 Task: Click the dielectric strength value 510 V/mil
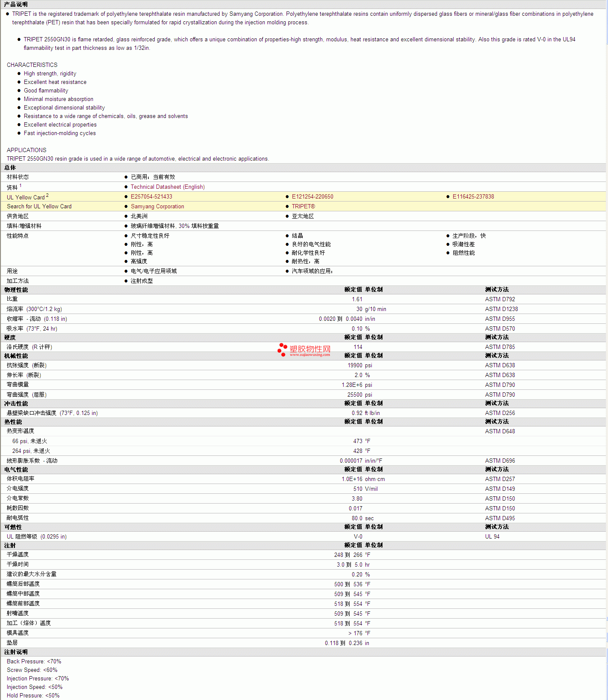click(x=366, y=489)
